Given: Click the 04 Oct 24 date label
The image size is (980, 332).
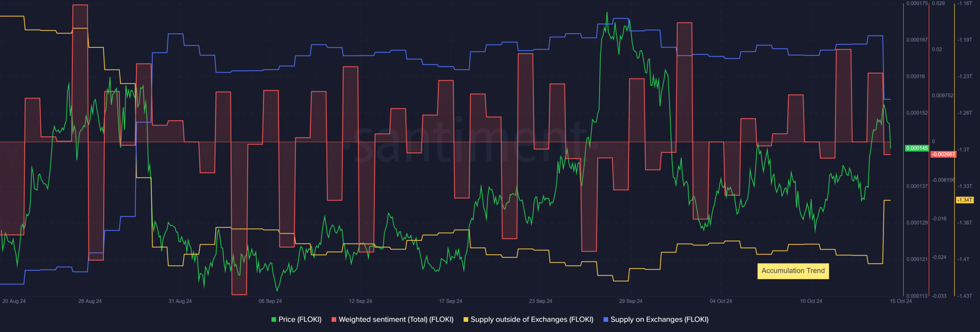Looking at the screenshot, I should [720, 301].
